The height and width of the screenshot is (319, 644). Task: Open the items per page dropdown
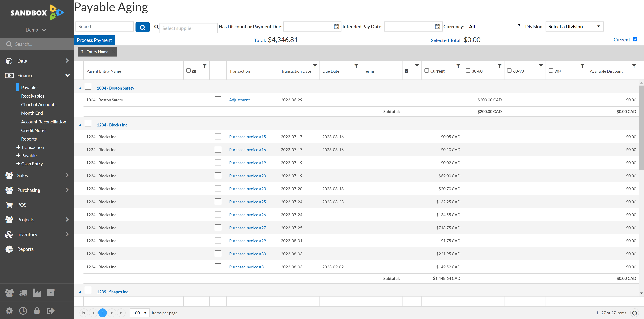click(140, 313)
